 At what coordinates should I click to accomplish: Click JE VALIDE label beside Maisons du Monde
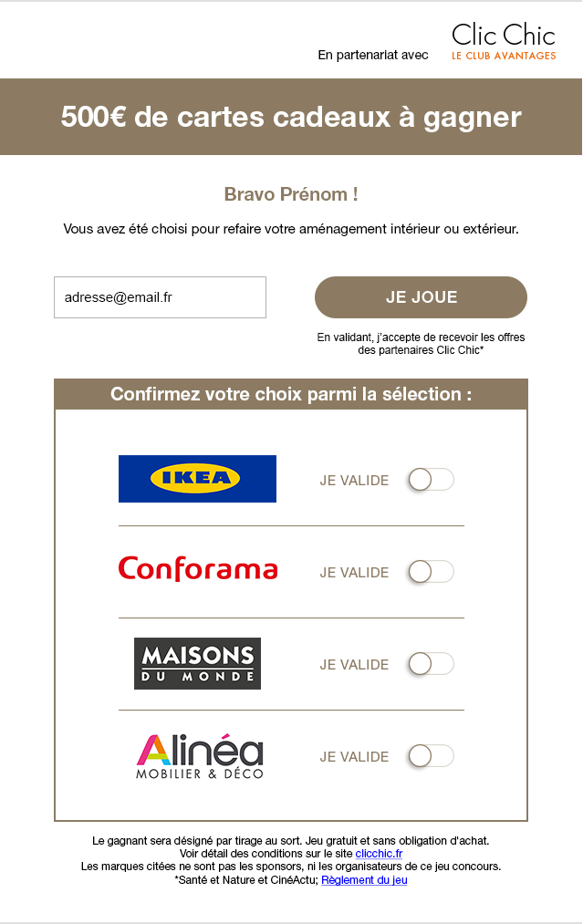pos(354,665)
